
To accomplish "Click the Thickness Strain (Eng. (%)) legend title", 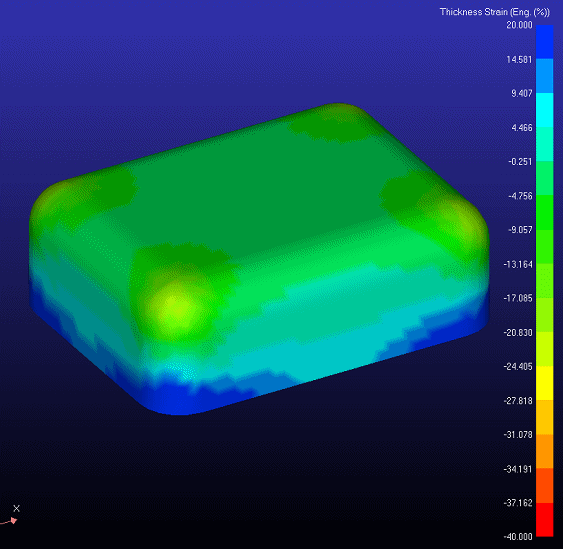I will click(x=494, y=12).
